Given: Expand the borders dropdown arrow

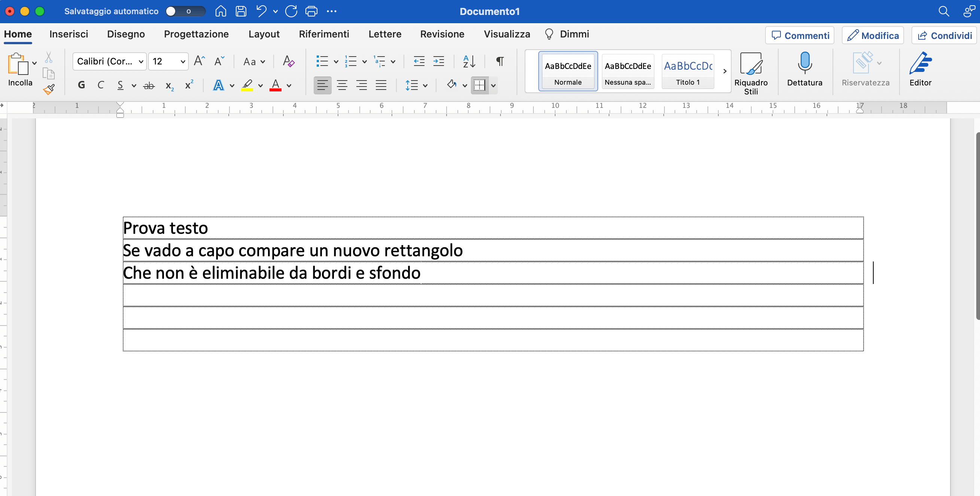Looking at the screenshot, I should point(493,85).
